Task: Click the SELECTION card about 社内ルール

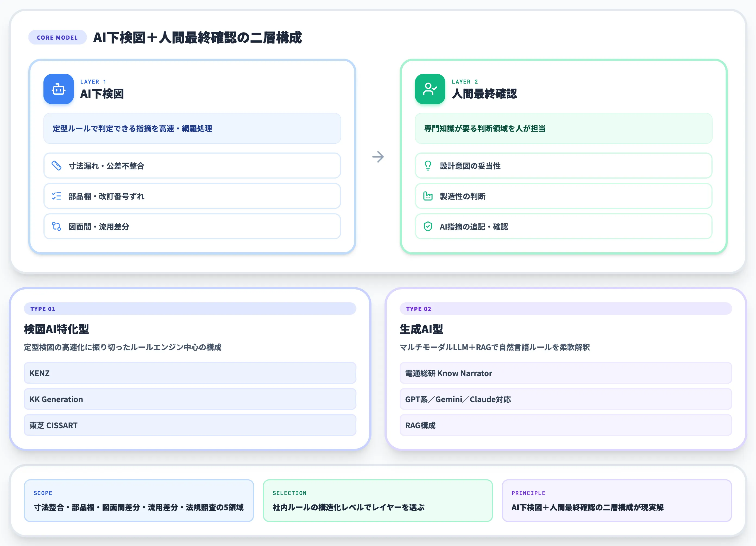Action: pyautogui.click(x=378, y=500)
